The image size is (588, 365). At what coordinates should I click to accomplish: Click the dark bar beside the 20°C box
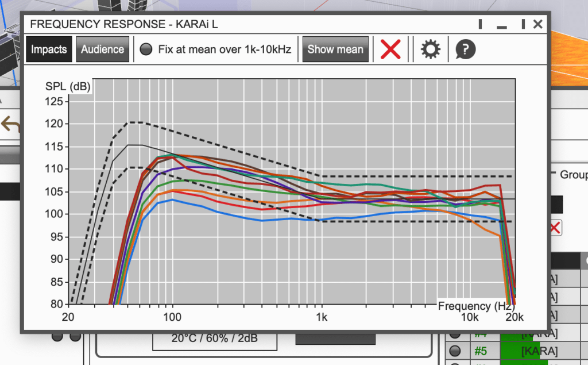335,339
